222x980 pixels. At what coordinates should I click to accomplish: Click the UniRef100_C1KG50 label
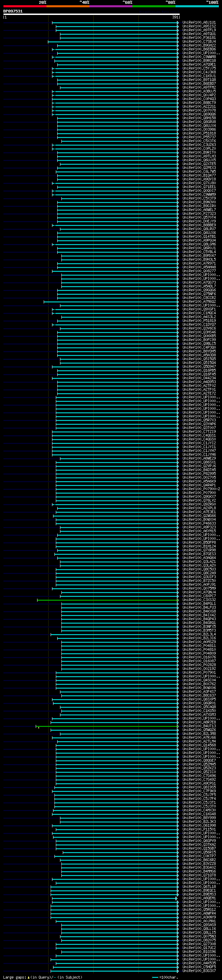[199, 711]
